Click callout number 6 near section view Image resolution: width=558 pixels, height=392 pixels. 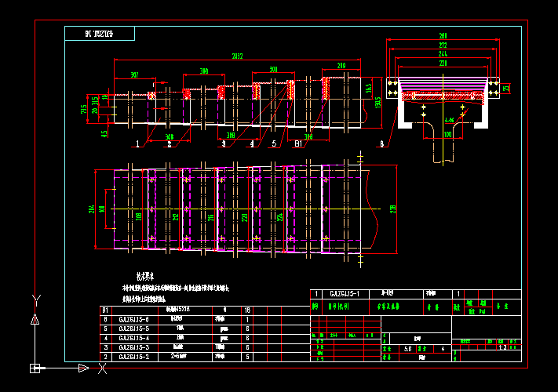(x=381, y=144)
